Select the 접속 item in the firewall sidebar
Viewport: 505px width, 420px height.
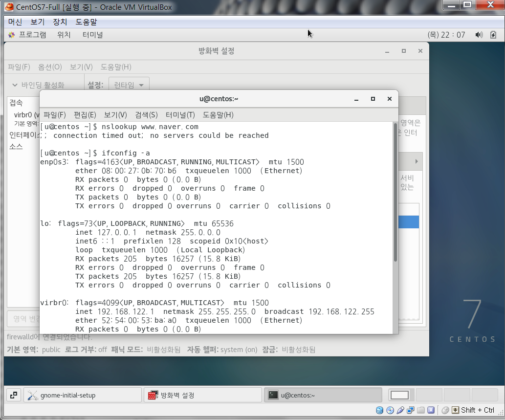point(16,103)
